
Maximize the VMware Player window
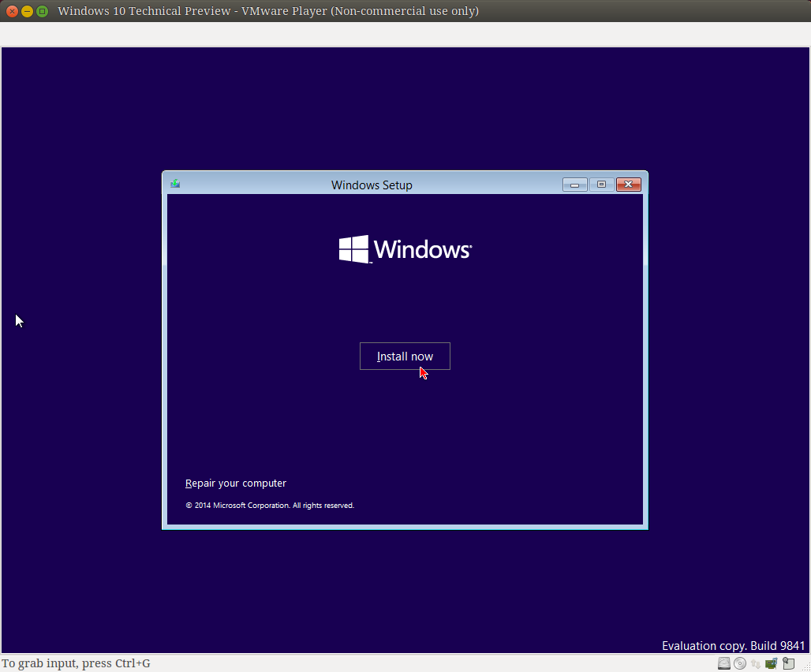pyautogui.click(x=43, y=11)
